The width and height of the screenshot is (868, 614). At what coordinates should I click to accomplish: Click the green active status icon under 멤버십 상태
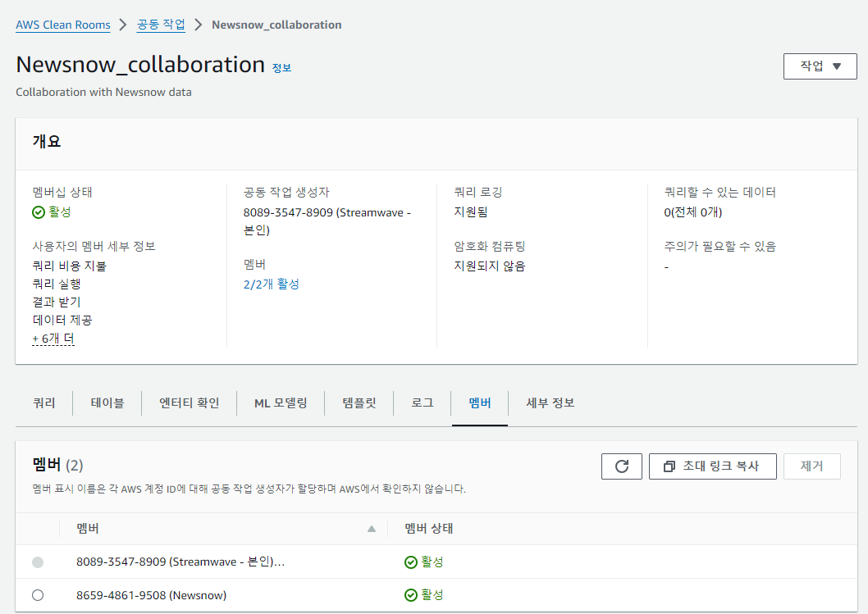tap(39, 212)
